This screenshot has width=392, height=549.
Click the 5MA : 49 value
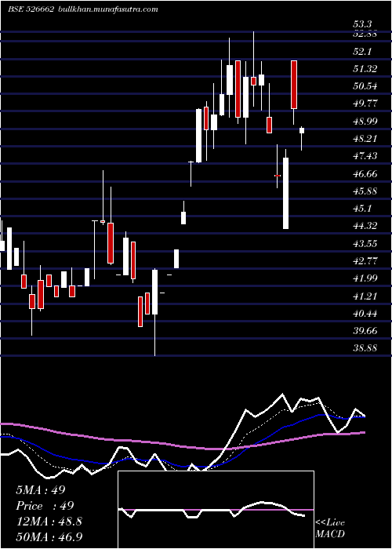point(41,490)
